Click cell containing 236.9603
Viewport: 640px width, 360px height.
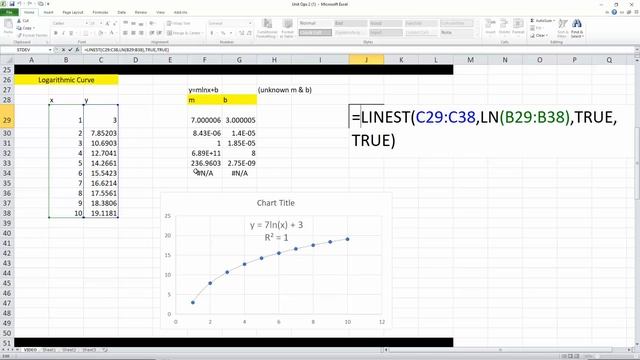coord(205,163)
